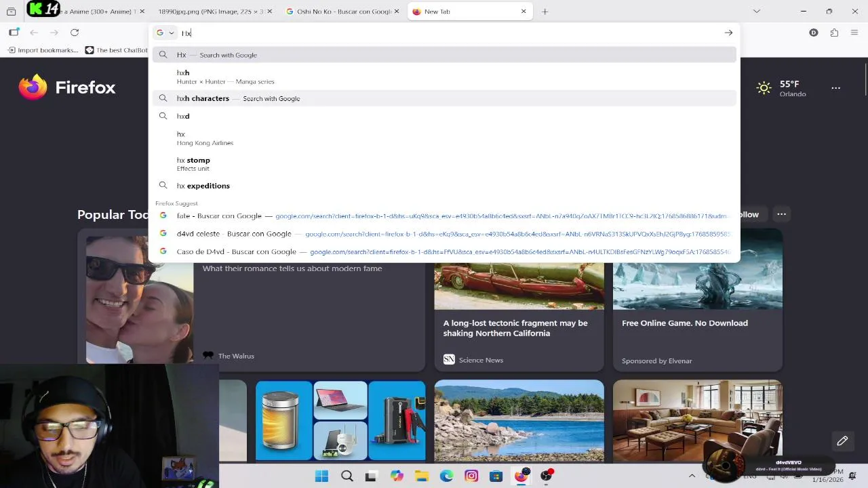The image size is (868, 488).
Task: Open the Firefox account icon
Action: pyautogui.click(x=814, y=33)
